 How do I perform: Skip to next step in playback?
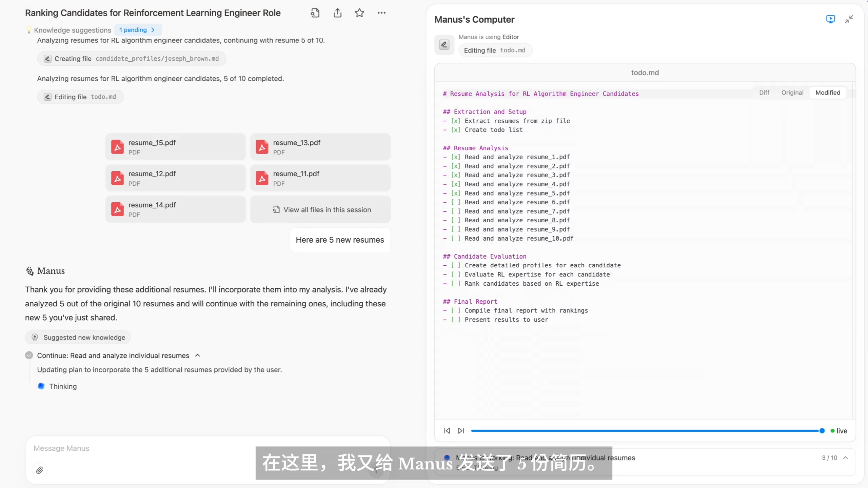coord(461,431)
